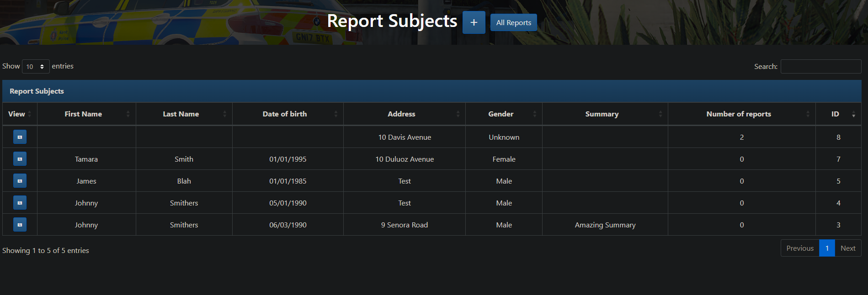
Task: Sort by Last Name column header
Action: tap(181, 114)
